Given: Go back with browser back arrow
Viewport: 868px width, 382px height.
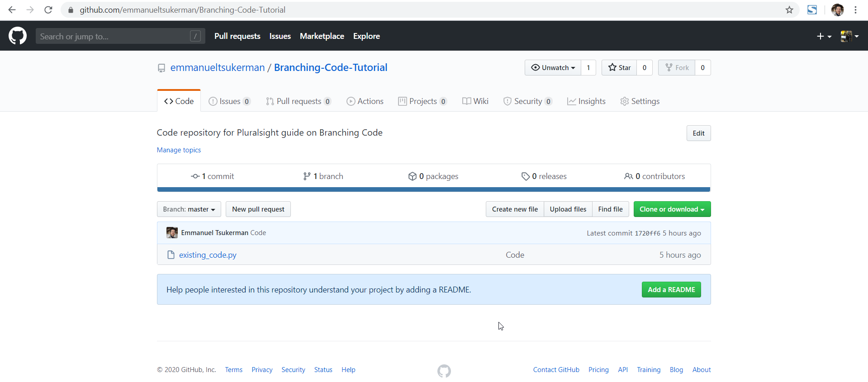Looking at the screenshot, I should pyautogui.click(x=12, y=10).
